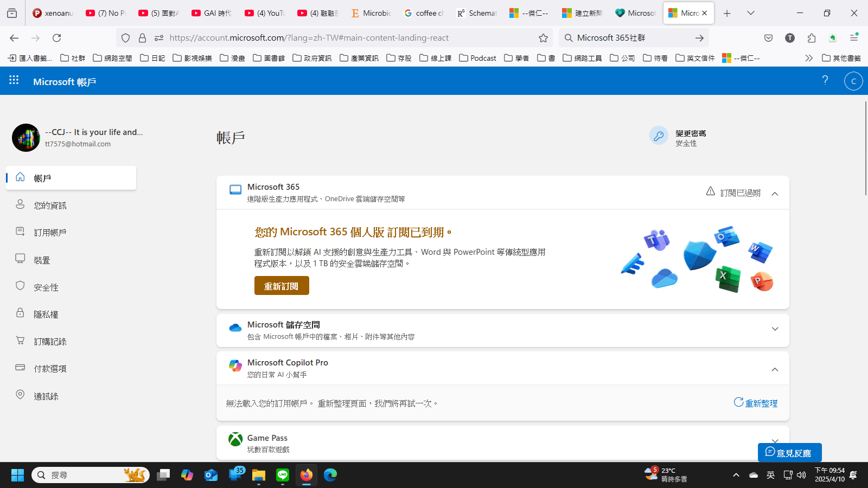Click the 重新整理 refresh link
The image size is (868, 488).
click(756, 403)
